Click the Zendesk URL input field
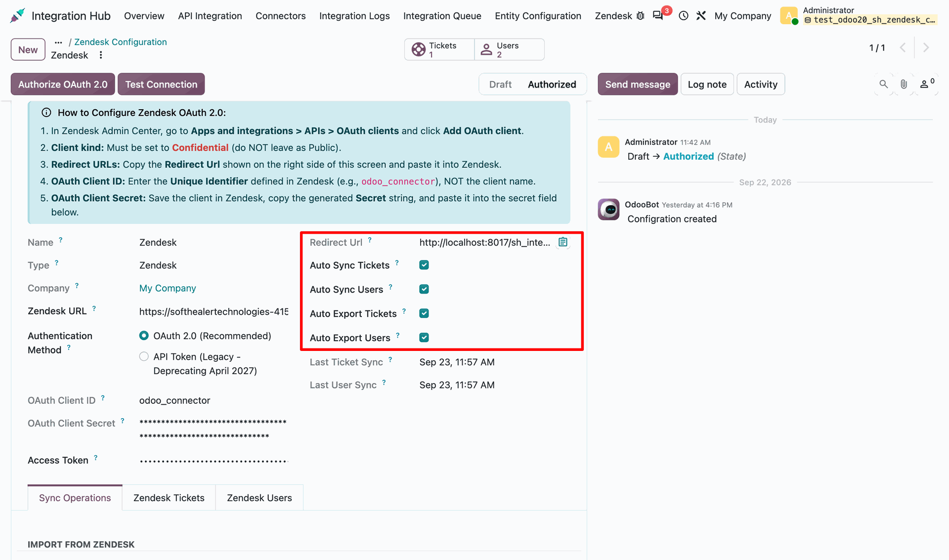Viewport: 949px width, 560px height. pos(214,311)
